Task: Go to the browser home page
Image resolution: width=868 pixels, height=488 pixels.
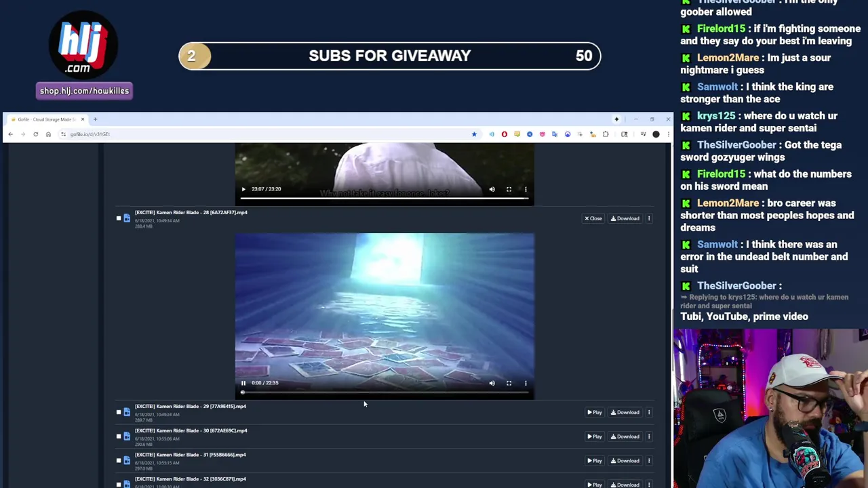Action: coord(48,134)
